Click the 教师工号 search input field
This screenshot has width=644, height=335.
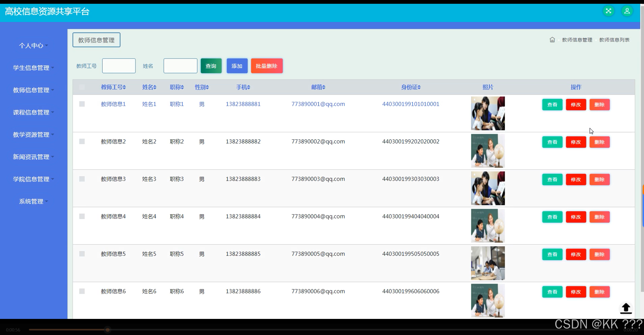[119, 66]
